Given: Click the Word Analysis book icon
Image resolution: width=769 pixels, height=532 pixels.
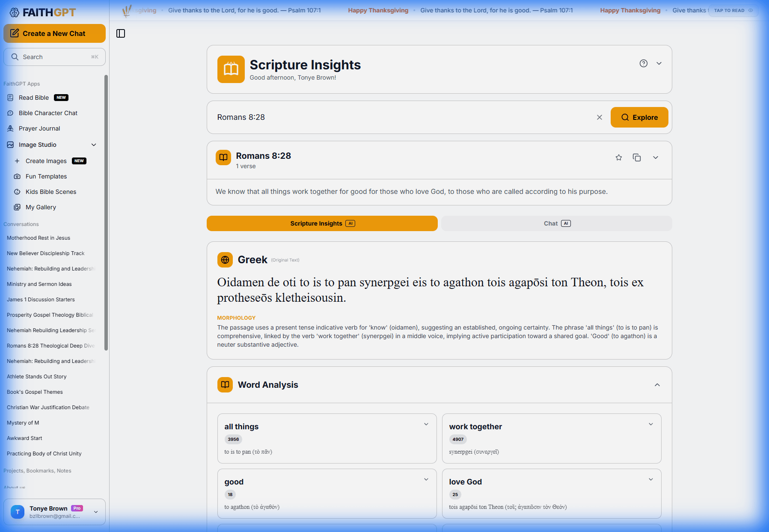Looking at the screenshot, I should coord(225,385).
